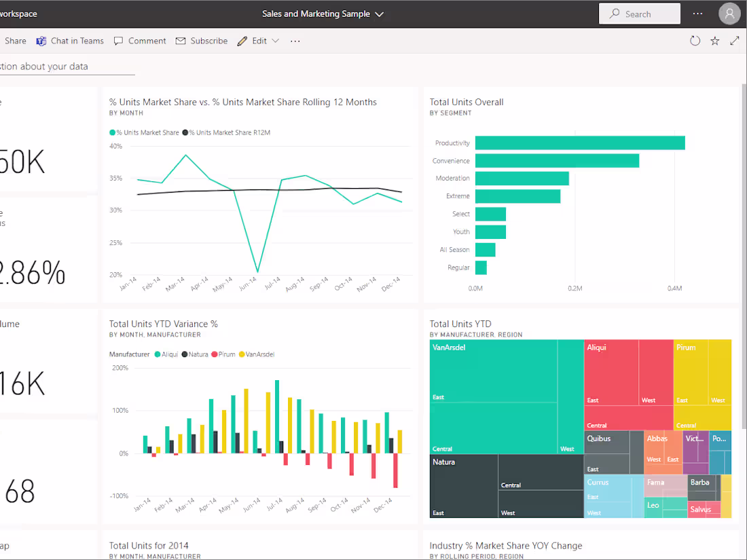Open the toolbar ellipsis menu next to Edit
This screenshot has height=560, width=747.
coord(295,41)
